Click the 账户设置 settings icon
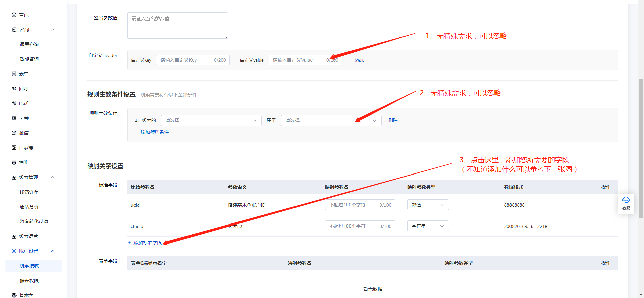Viewport: 644px width, 298px height. pyautogui.click(x=14, y=251)
